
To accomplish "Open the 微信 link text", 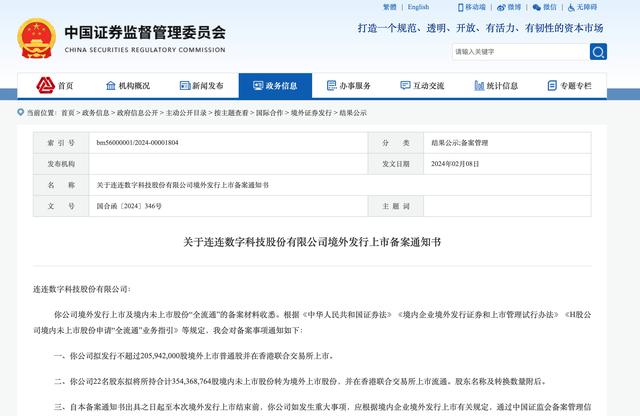I will point(550,7).
